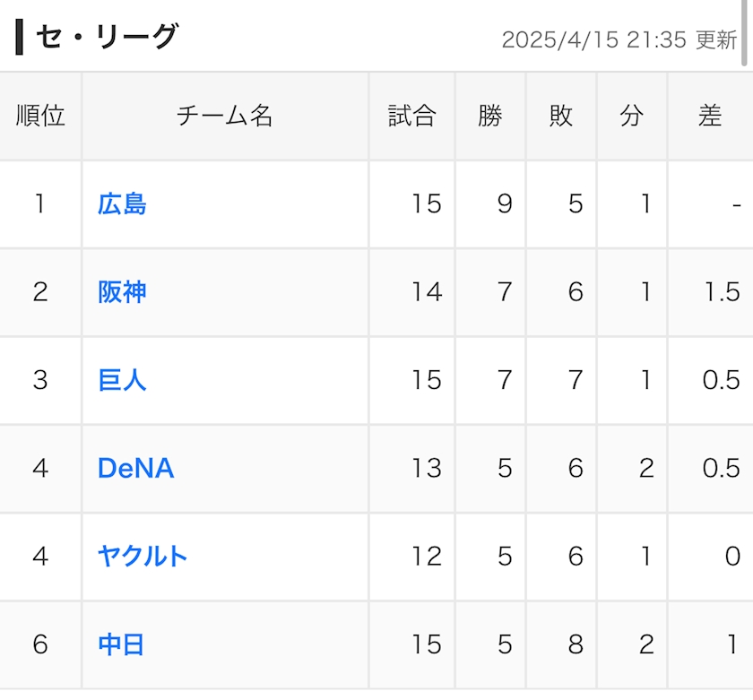Click the 中日 team link
The width and height of the screenshot is (753, 700).
(122, 644)
